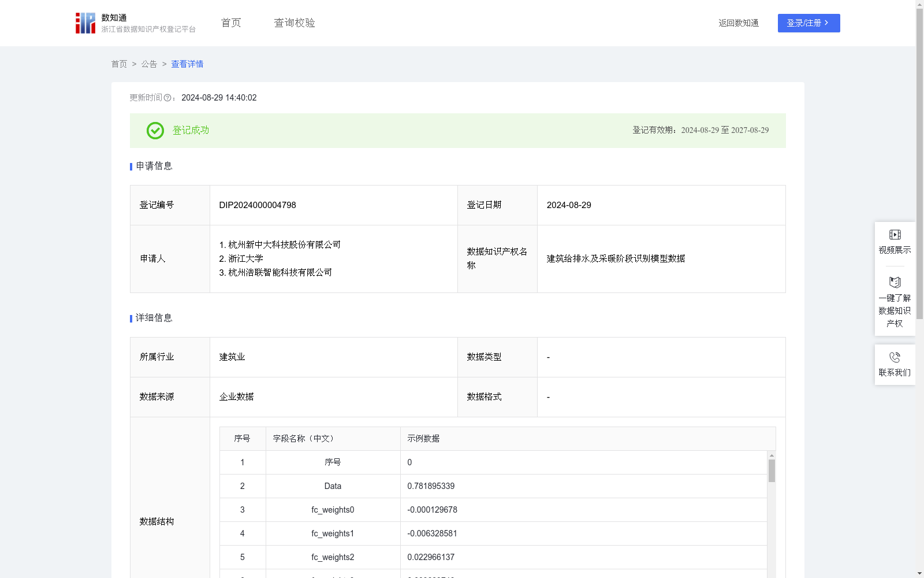Click the 详细信息 section heading
Viewport: 924px width, 578px height.
(x=154, y=318)
